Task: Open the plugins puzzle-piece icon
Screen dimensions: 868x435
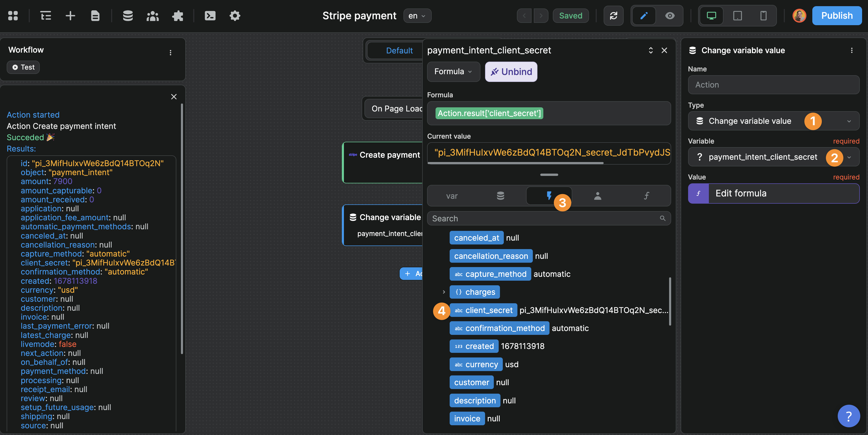Action: click(x=178, y=15)
